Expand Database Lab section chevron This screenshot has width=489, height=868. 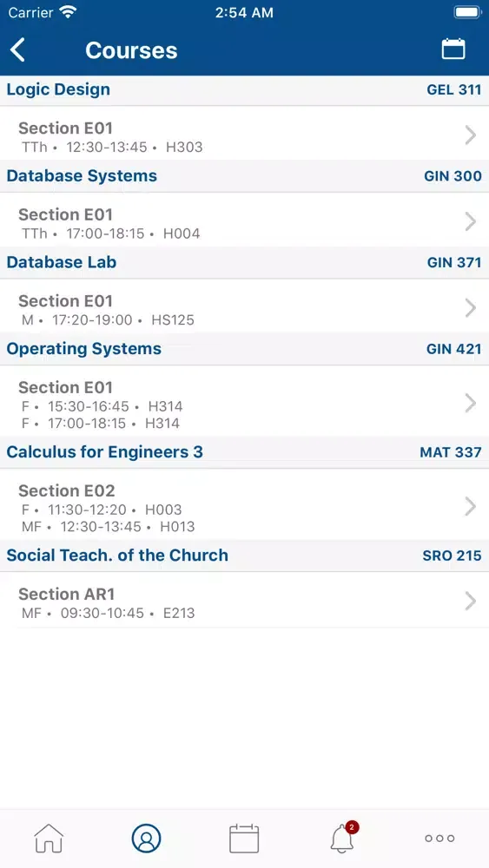(470, 307)
